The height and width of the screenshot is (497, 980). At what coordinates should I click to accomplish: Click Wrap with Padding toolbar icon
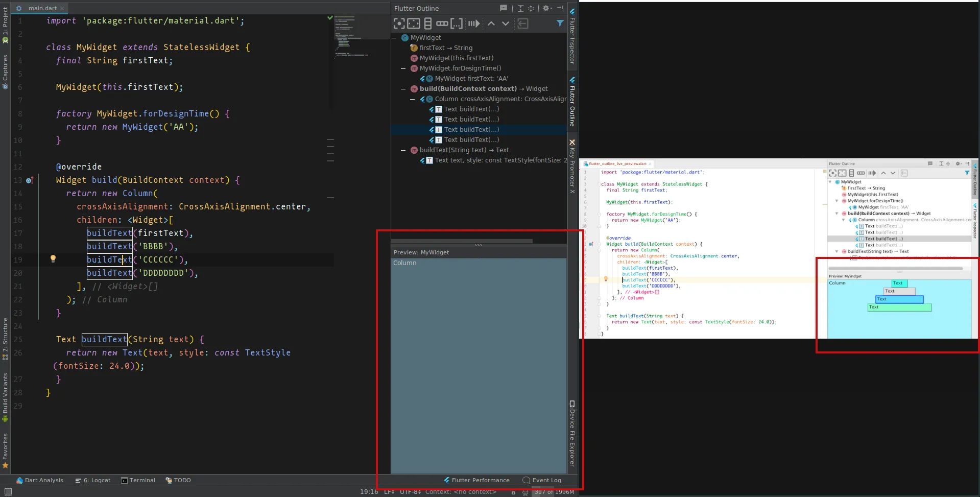click(414, 23)
